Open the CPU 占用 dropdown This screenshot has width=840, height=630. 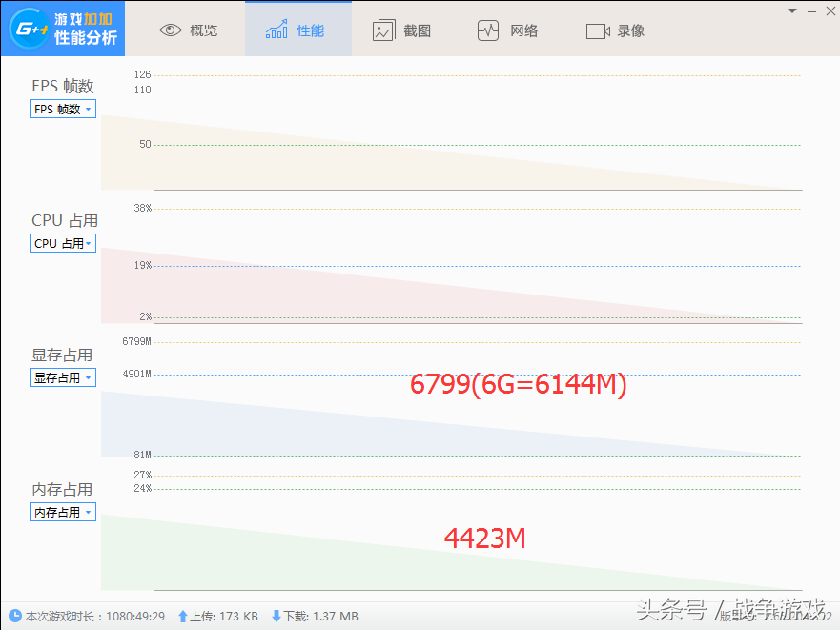coord(63,244)
